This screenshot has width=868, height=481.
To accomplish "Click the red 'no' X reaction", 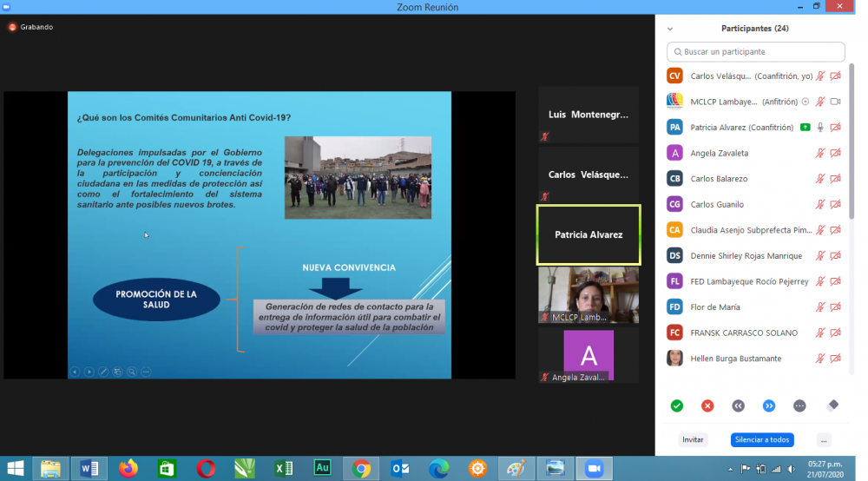I will click(707, 405).
